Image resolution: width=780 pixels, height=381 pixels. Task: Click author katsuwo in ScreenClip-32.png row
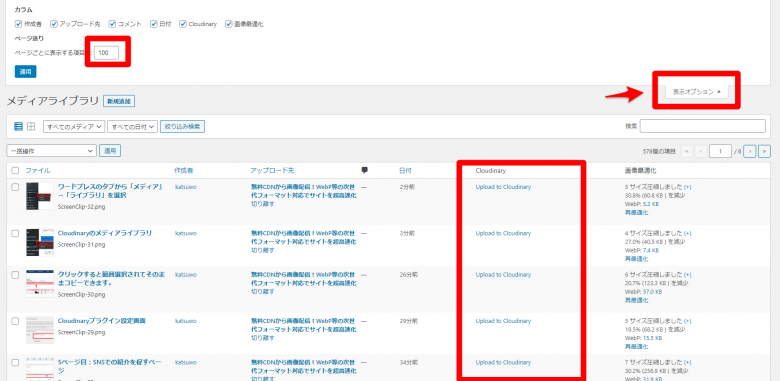[x=186, y=187]
